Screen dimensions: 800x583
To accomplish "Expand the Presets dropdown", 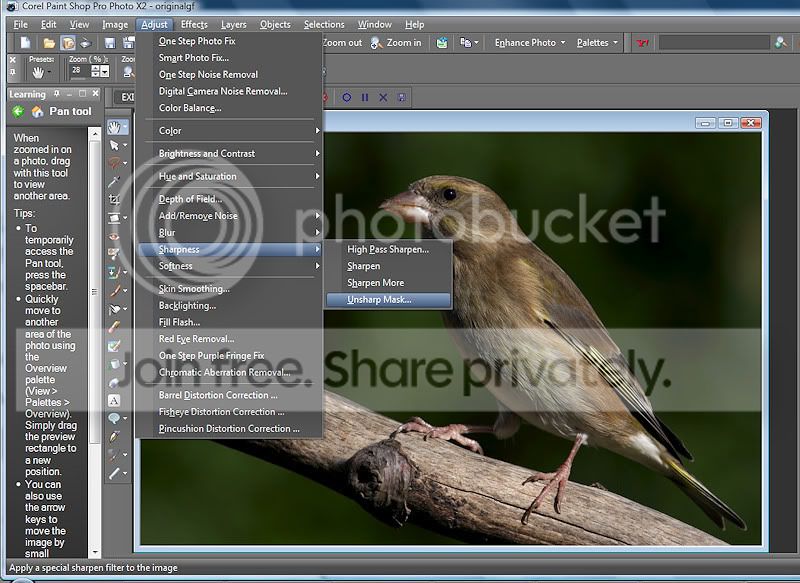I will (x=42, y=72).
